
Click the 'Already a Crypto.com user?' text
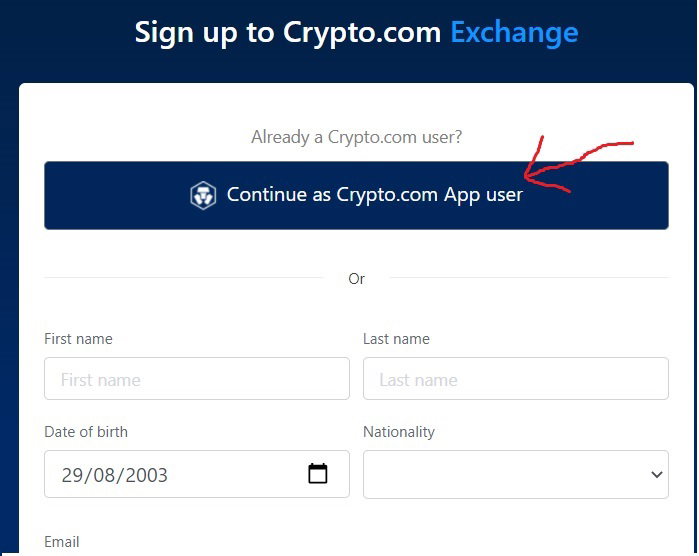357,137
